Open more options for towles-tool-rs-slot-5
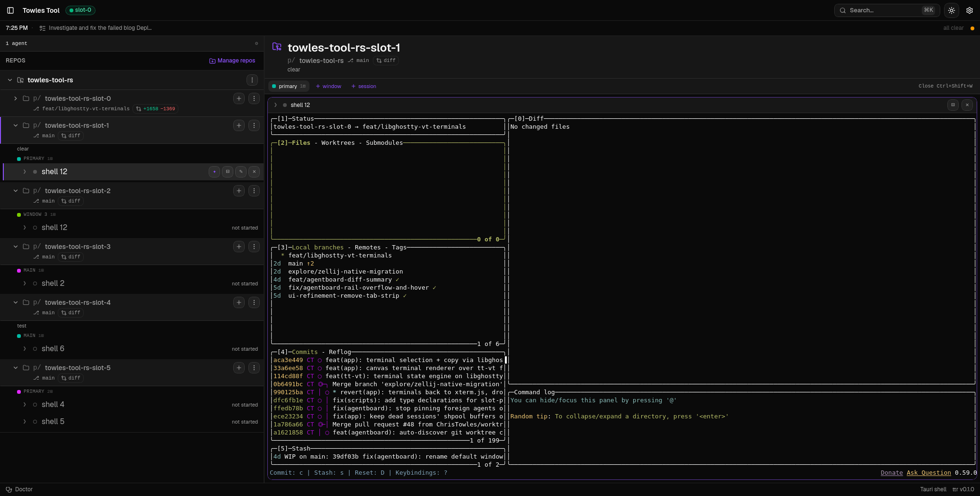 [254, 368]
